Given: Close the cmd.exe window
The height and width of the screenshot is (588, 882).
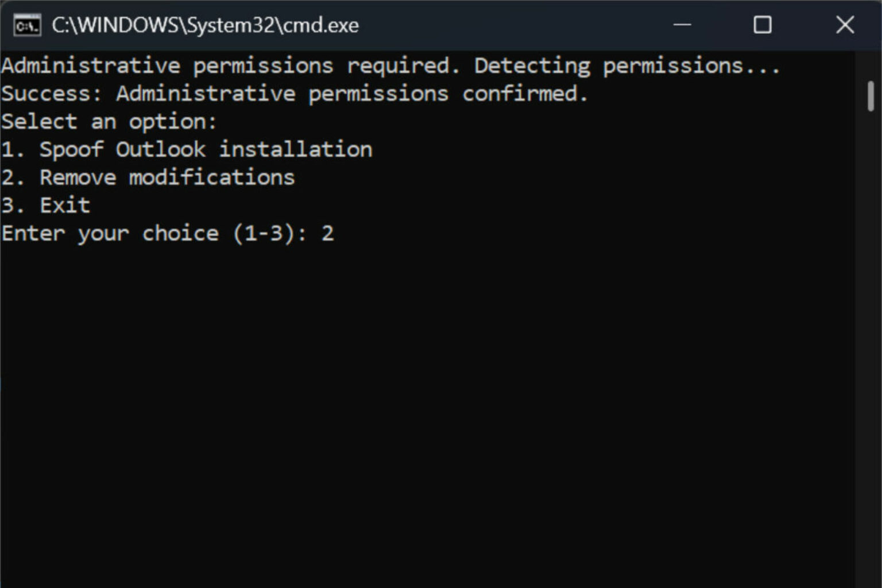Looking at the screenshot, I should click(845, 25).
